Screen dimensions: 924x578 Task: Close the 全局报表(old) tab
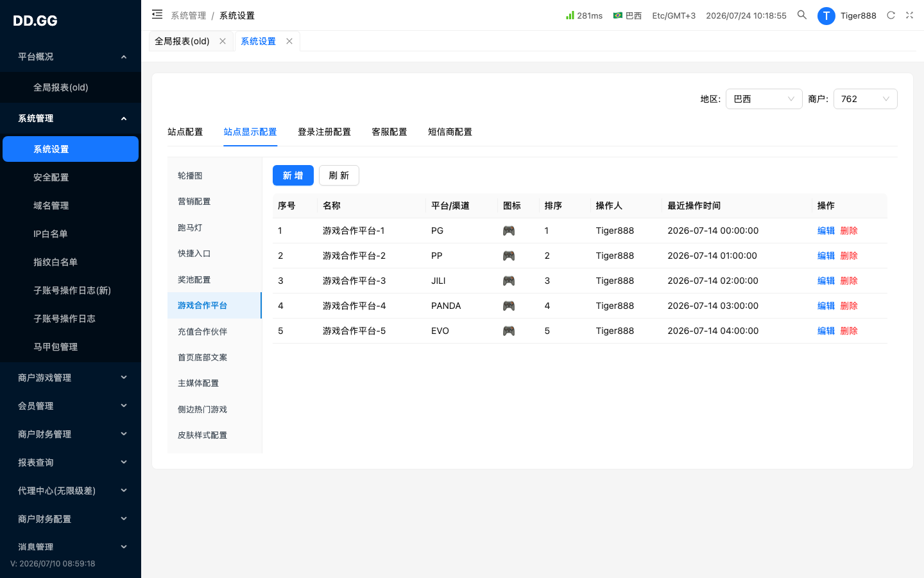pyautogui.click(x=223, y=41)
